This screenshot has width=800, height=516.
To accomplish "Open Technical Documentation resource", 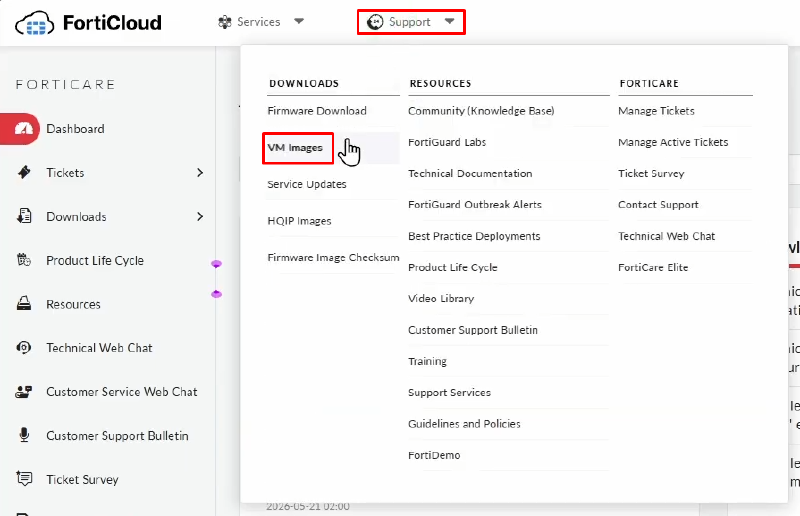I will pos(470,174).
